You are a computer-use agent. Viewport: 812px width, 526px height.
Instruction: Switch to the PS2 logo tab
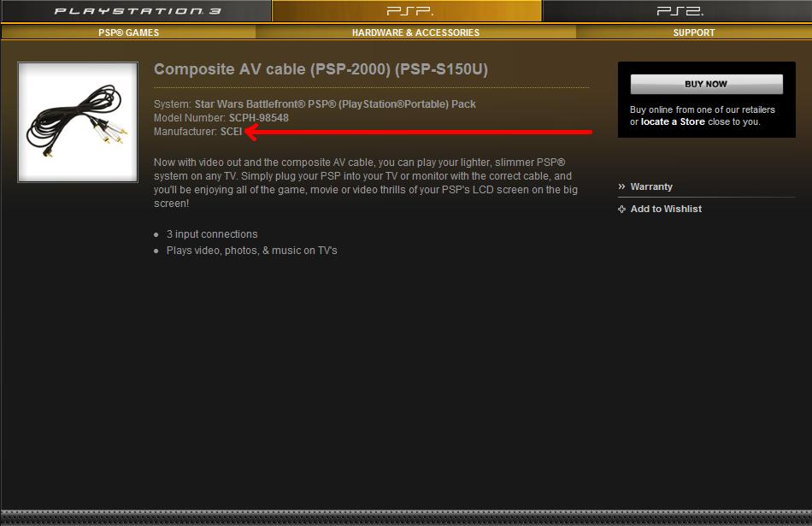(680, 11)
